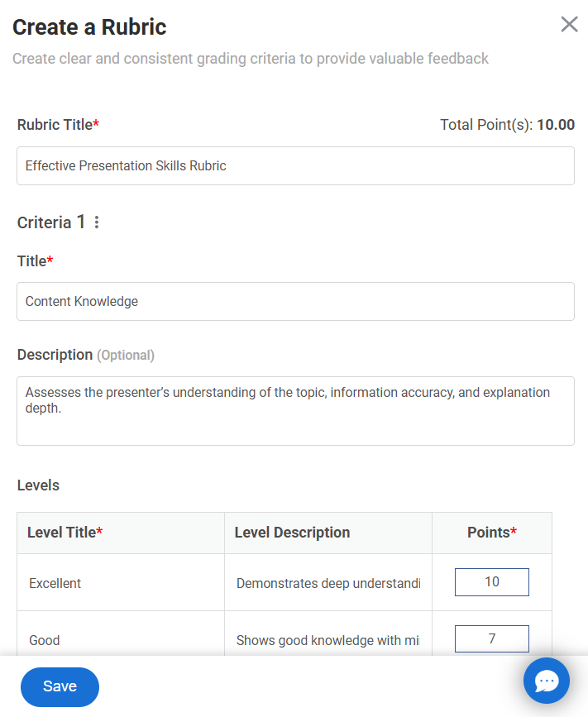Click the Points box showing 10
This screenshot has height=717, width=588.
[491, 582]
